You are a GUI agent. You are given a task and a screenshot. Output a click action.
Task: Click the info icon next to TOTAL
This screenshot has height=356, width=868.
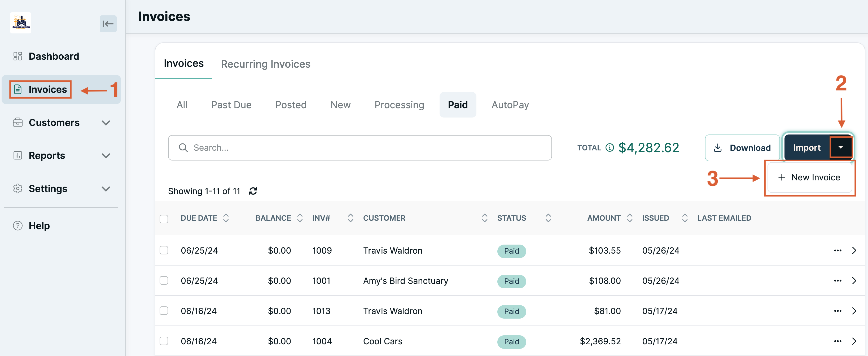click(610, 148)
